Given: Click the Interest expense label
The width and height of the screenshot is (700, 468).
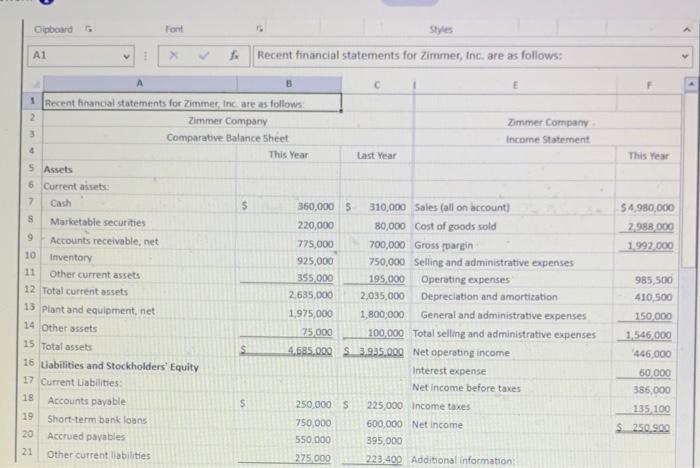Looking at the screenshot, I should (x=449, y=371).
